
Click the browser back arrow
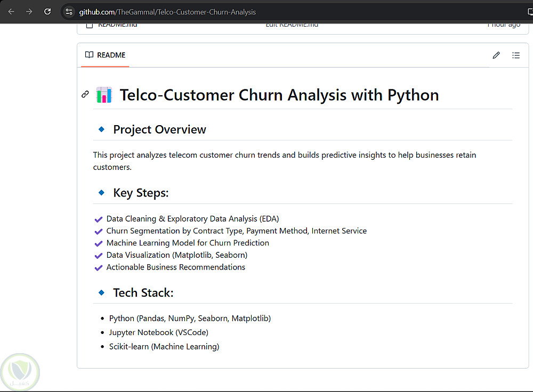pyautogui.click(x=11, y=12)
